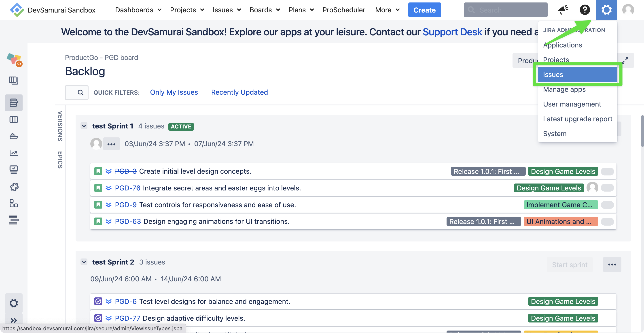Open the Backlog icon in sidebar
Image resolution: width=644 pixels, height=333 pixels.
[13, 102]
